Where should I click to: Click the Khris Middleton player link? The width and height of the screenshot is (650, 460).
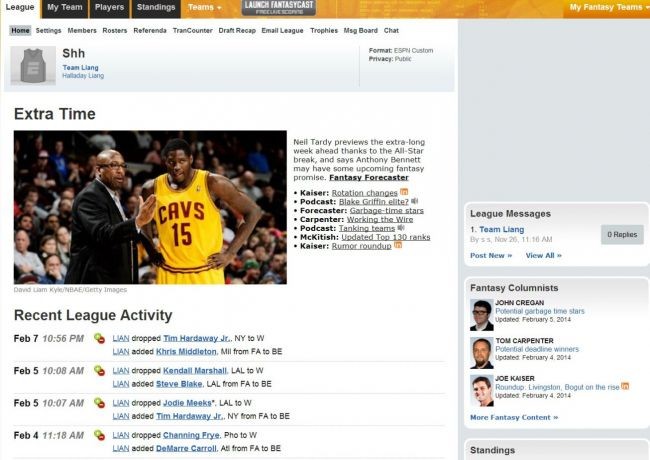pyautogui.click(x=186, y=351)
